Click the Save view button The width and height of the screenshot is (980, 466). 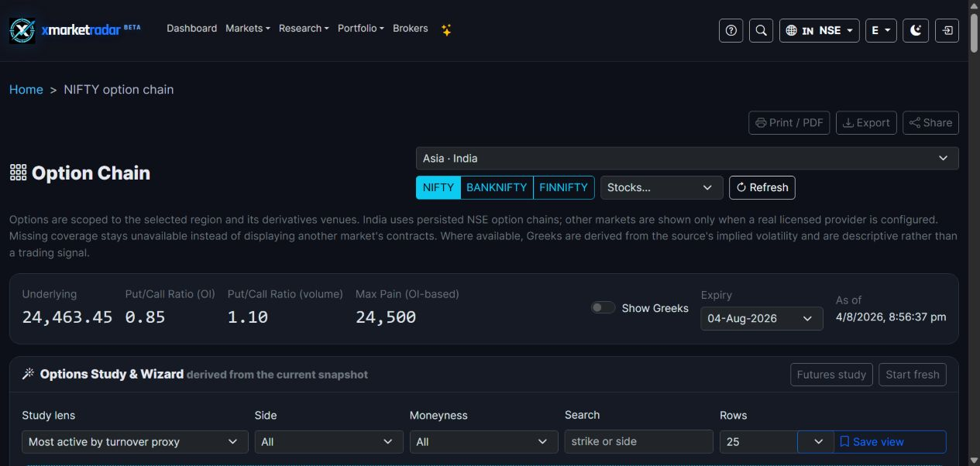point(890,442)
